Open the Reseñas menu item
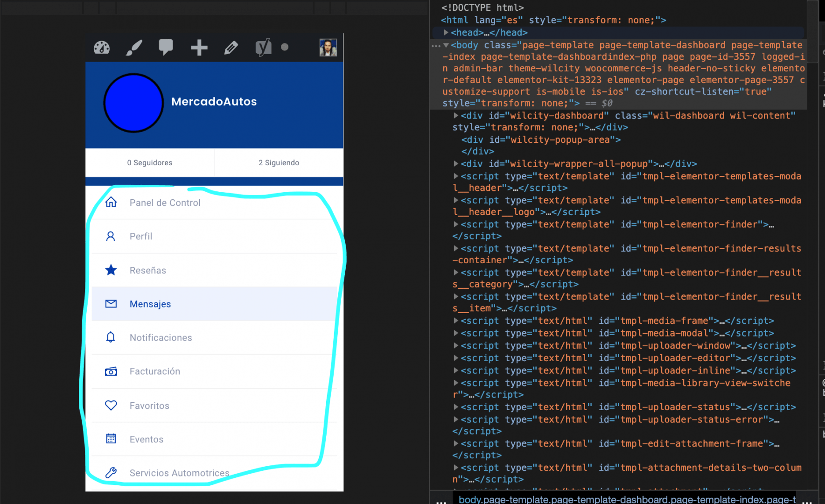 (x=214, y=270)
